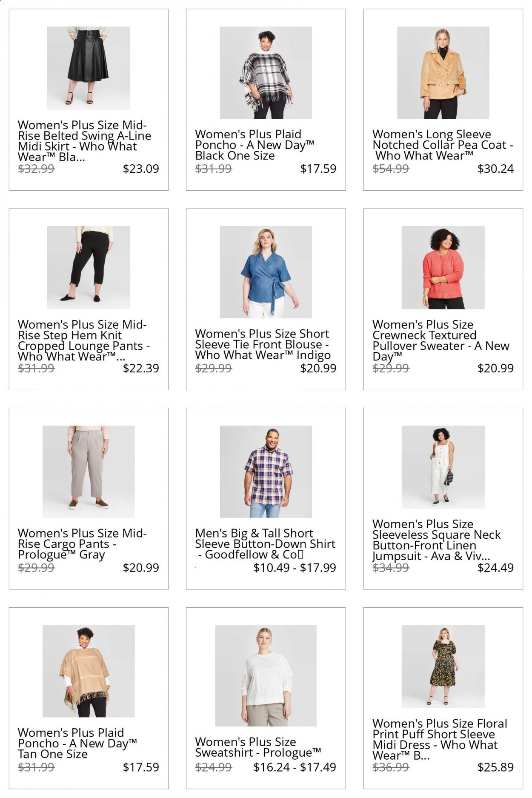Open Crewneck Textured Pullover Sweater title link
532x798 pixels.
point(440,340)
